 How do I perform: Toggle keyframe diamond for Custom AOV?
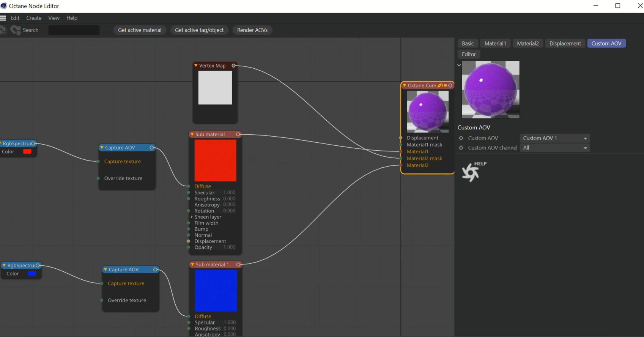point(461,138)
